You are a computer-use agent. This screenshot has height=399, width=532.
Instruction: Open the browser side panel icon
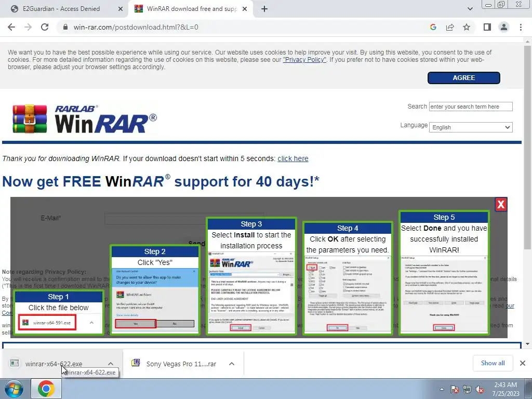coord(487,27)
